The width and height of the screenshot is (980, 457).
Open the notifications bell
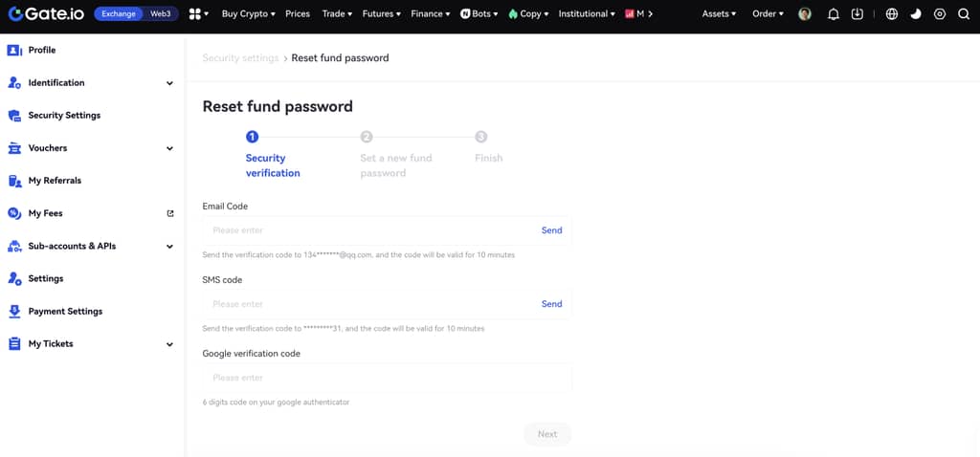(833, 14)
